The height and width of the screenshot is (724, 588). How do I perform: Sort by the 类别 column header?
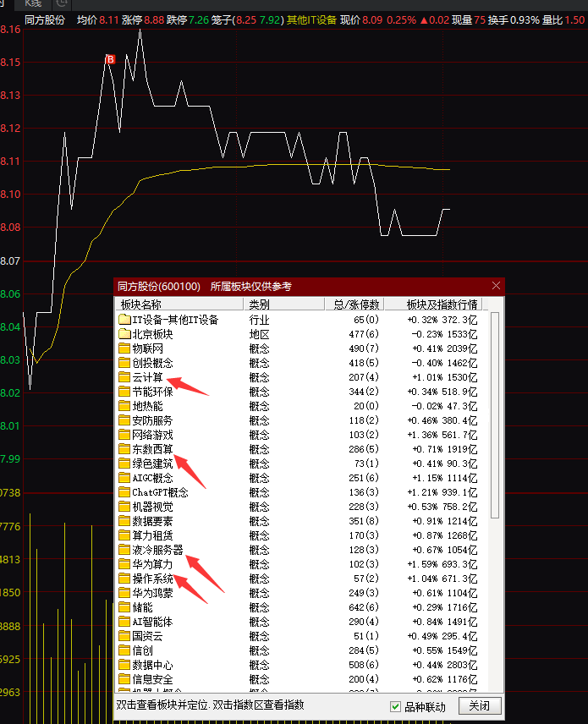coord(284,304)
